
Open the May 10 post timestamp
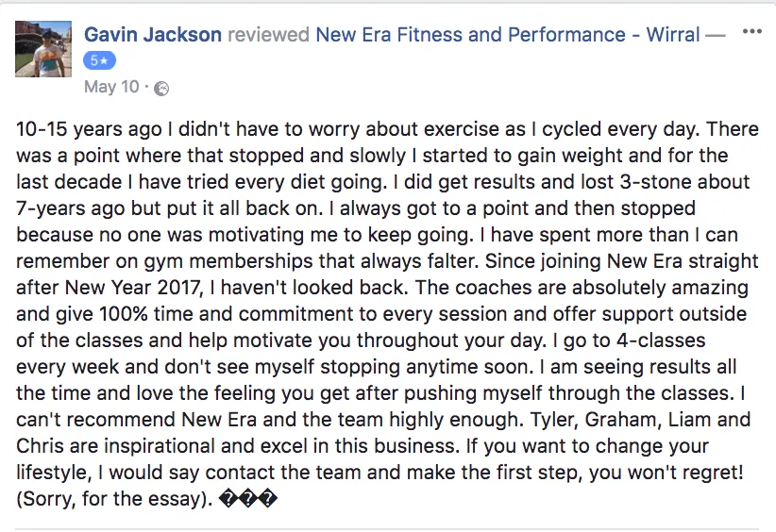point(111,87)
